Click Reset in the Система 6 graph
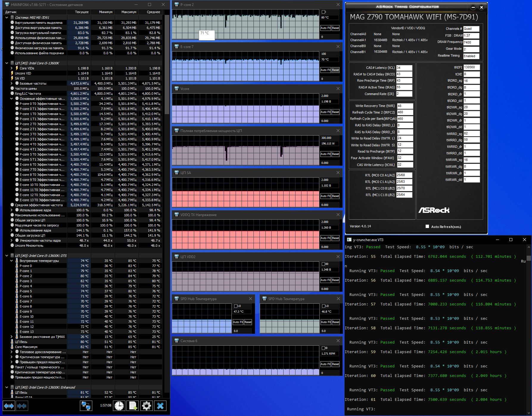Screen dimensions: 532x416 tap(335, 364)
